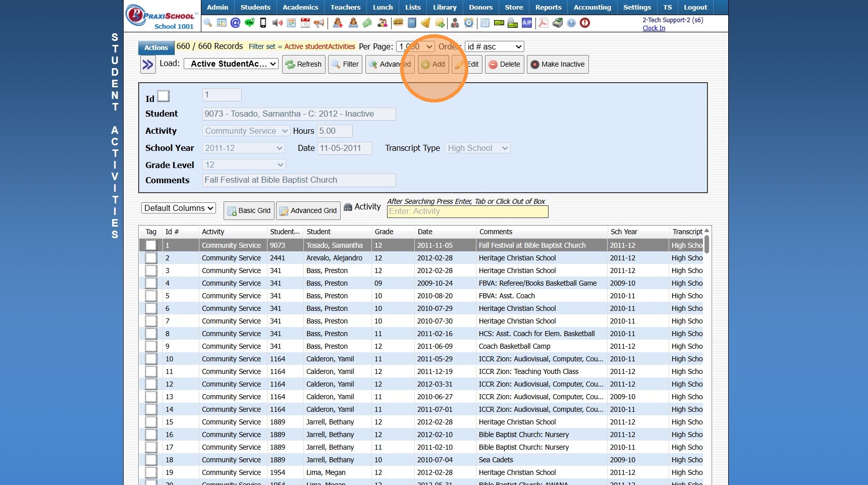Click the hamburger lunch icon

pyautogui.click(x=398, y=23)
